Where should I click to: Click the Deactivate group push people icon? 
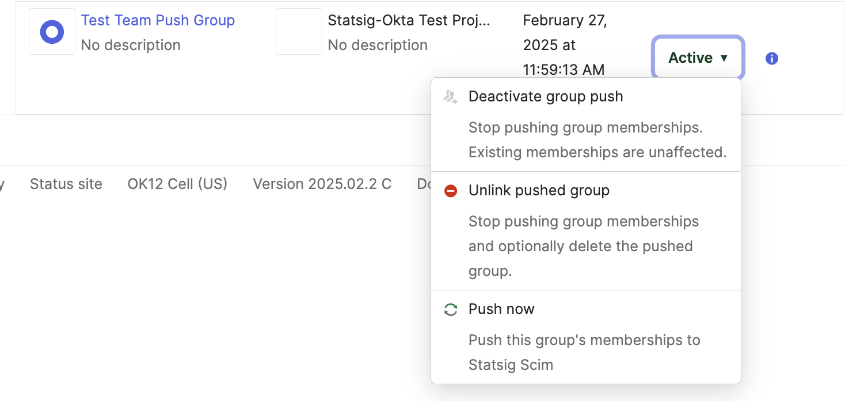click(x=451, y=96)
